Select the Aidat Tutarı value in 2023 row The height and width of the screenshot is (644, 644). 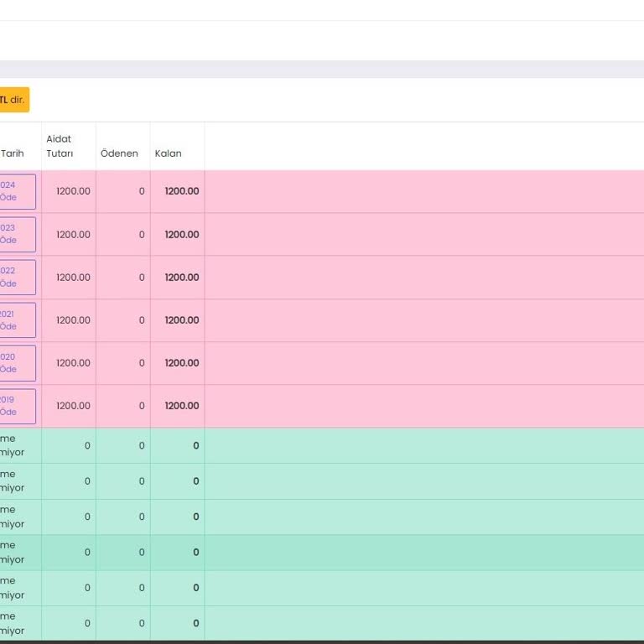(x=73, y=235)
